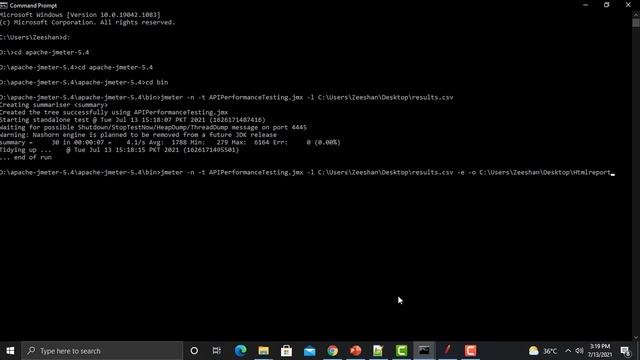This screenshot has width=640, height=360.
Task: Open File Explorer from the taskbar
Action: 263,351
